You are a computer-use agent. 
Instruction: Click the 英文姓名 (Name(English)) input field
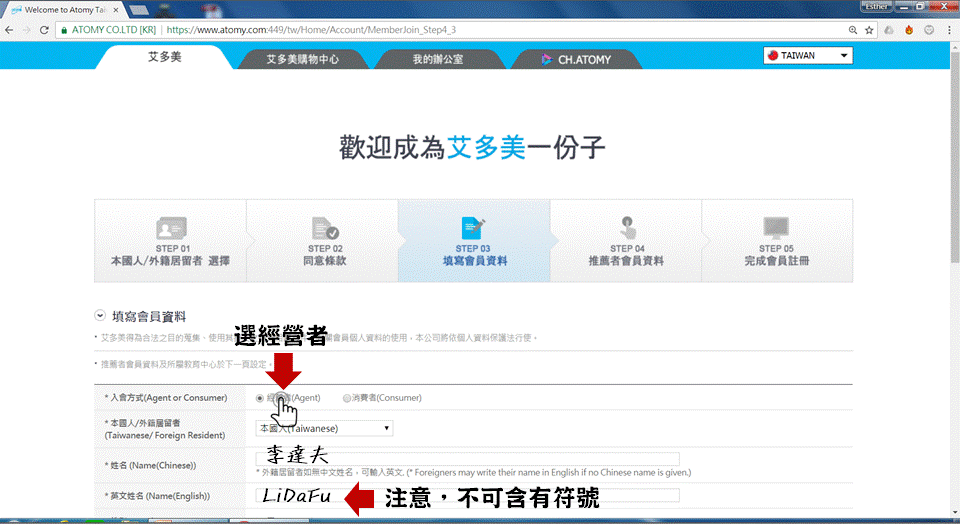tap(467, 495)
